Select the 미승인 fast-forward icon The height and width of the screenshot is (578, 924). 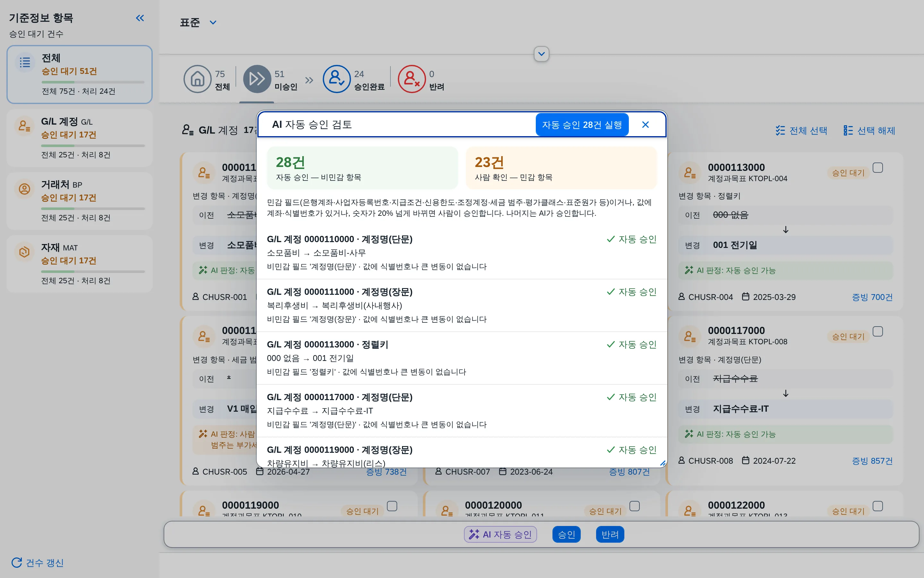(257, 79)
